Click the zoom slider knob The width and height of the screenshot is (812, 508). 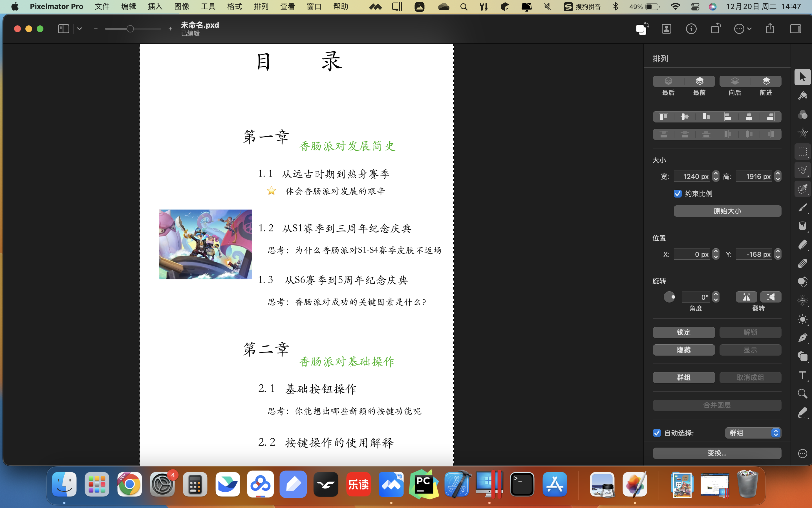(130, 29)
